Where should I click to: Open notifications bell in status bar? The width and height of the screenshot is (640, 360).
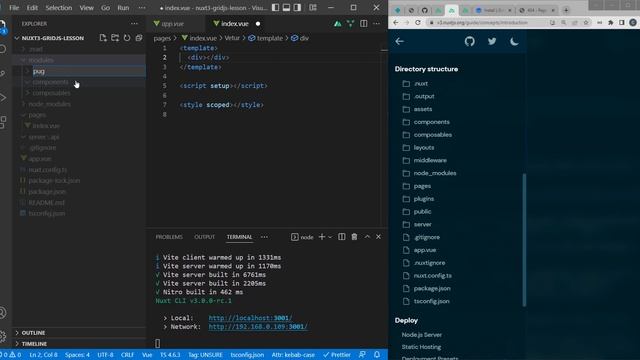pyautogui.click(x=377, y=355)
